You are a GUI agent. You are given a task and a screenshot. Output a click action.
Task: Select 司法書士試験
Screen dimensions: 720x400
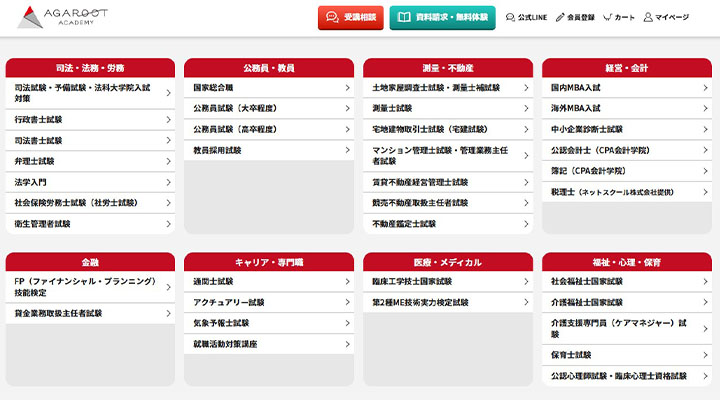[90, 141]
